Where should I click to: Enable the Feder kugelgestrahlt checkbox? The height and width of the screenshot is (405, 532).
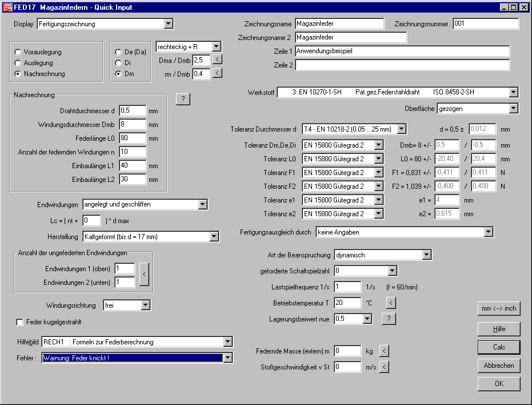pos(20,322)
